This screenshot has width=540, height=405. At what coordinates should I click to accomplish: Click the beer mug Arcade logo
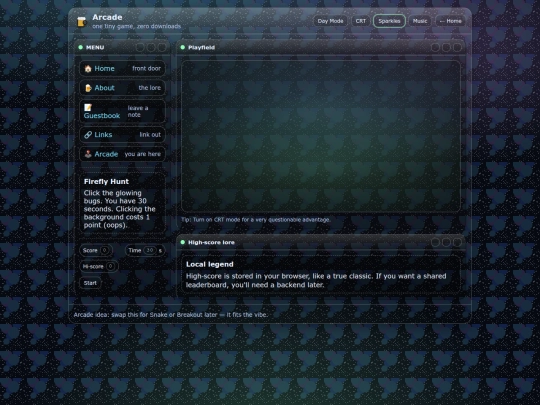click(81, 21)
